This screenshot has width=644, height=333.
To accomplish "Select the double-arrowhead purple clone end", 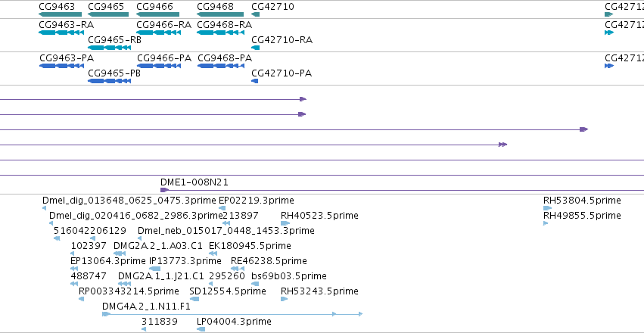I will 502,145.
